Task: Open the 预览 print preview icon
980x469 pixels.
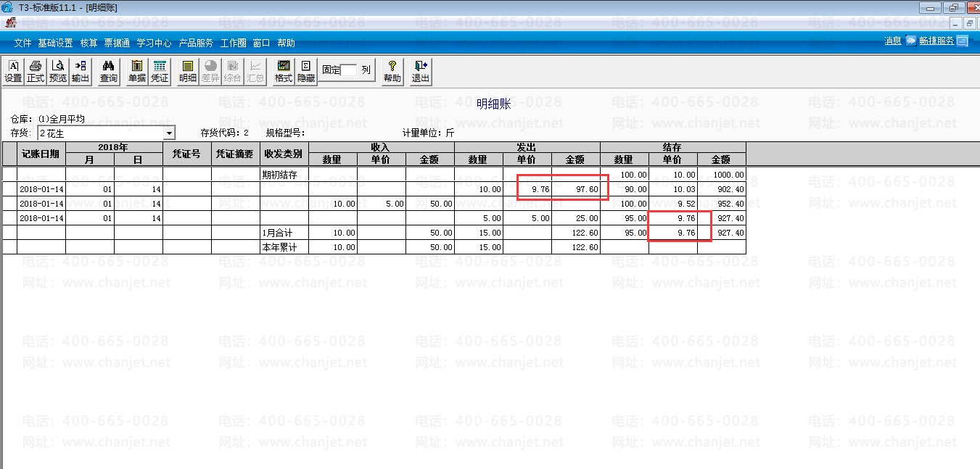Action: tap(58, 71)
